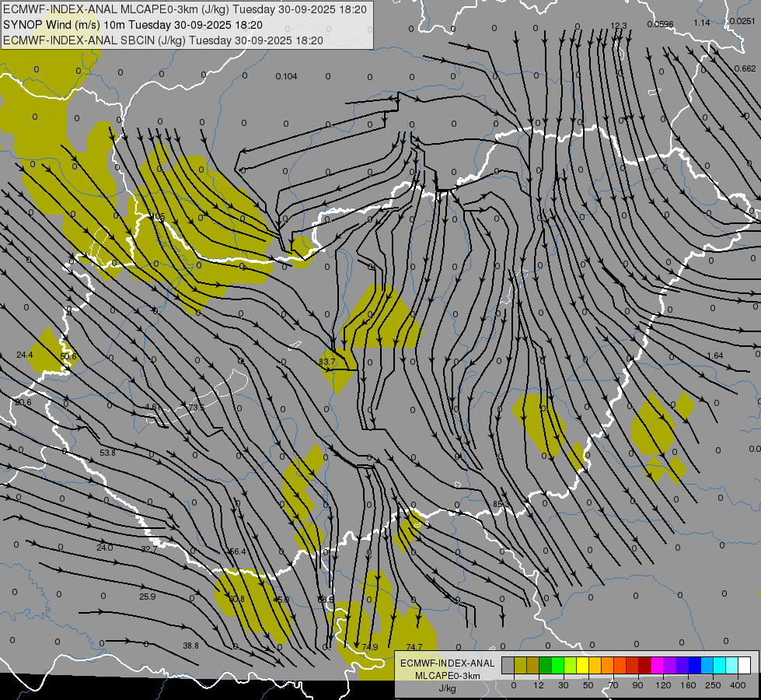This screenshot has height=700, width=761.
Task: Click the sky blue swatch left of the 250 tick
Action: [x=707, y=666]
